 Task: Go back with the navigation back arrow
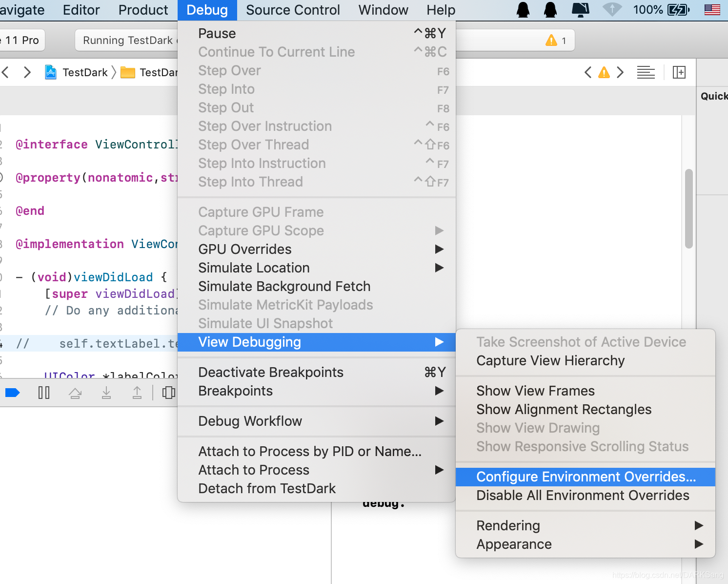click(x=6, y=72)
